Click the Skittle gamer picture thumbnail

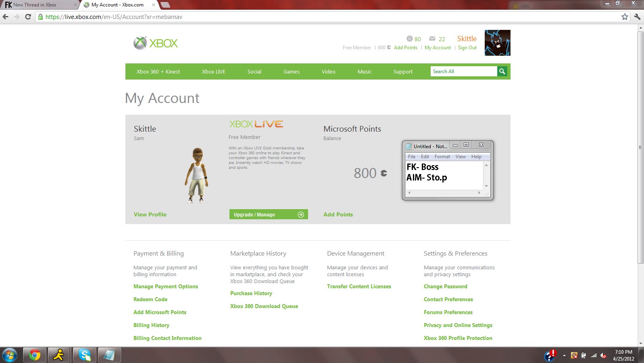(497, 43)
